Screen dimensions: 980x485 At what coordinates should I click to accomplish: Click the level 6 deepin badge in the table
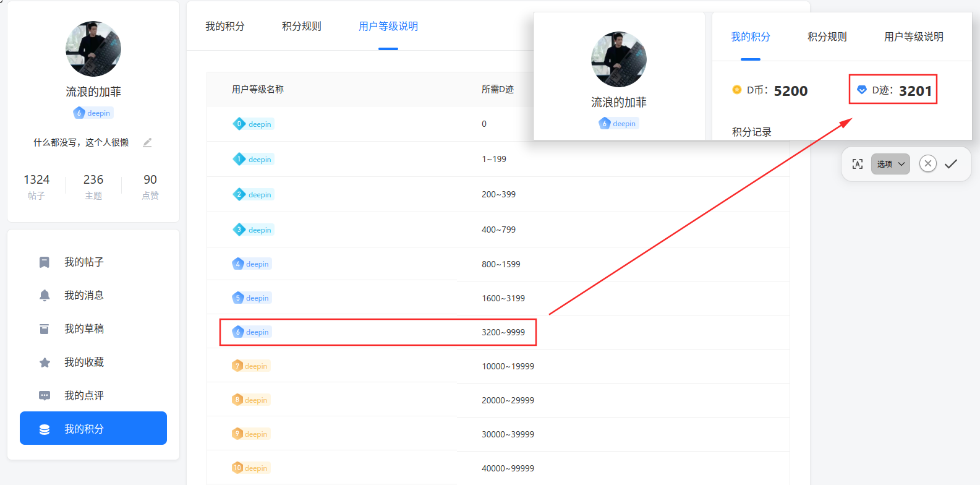252,332
